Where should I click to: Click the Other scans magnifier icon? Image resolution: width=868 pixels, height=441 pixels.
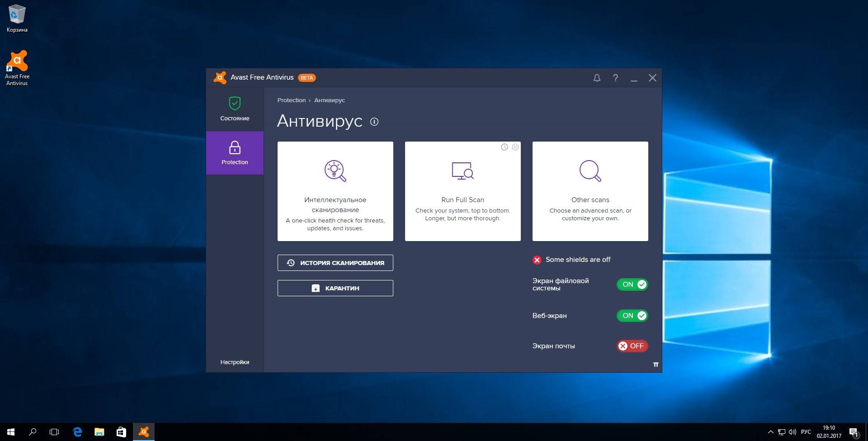(590, 171)
